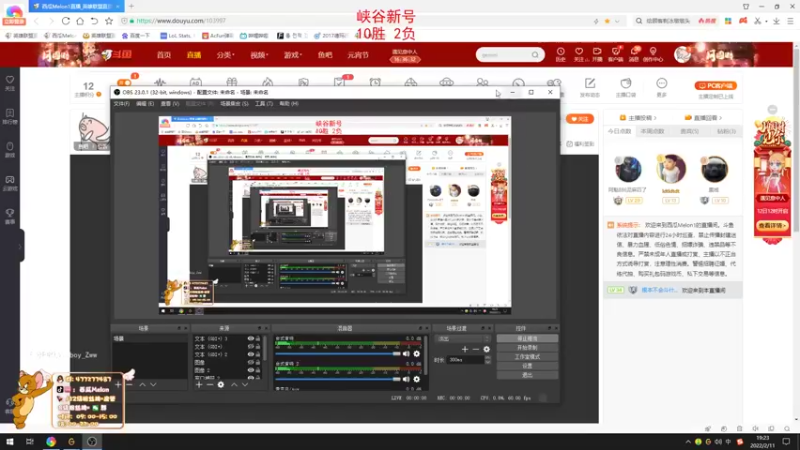Click the PC客户端 button
This screenshot has width=800, height=450.
click(x=715, y=86)
